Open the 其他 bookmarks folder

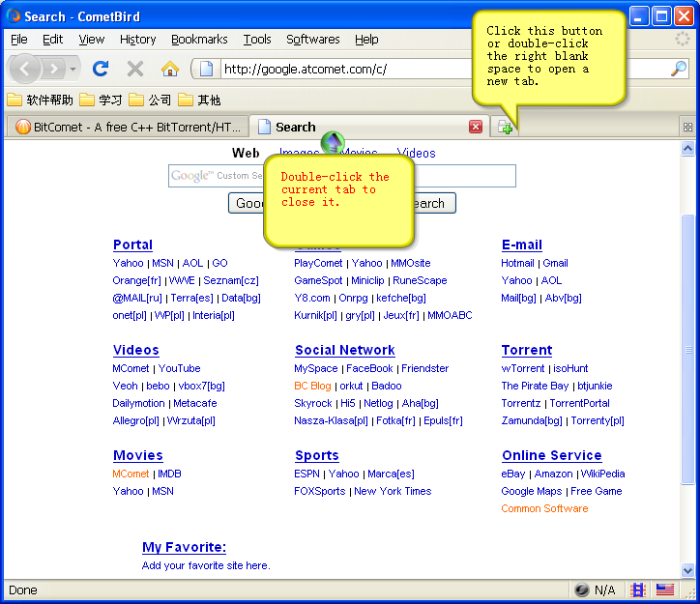point(199,100)
